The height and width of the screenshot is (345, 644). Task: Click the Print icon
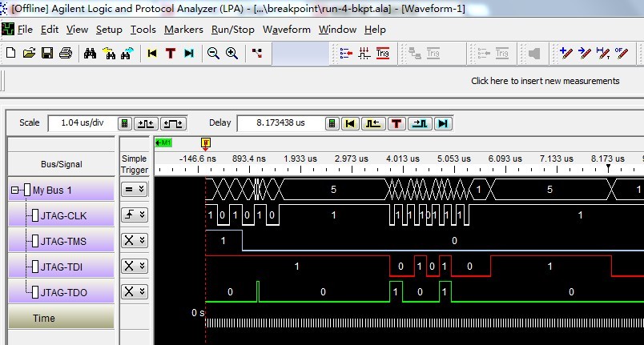66,53
